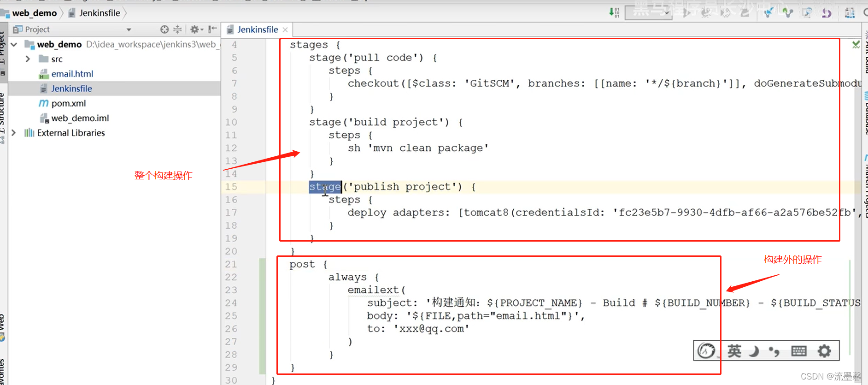Click the 'body:' code line
868x385 pixels.
click(476, 316)
